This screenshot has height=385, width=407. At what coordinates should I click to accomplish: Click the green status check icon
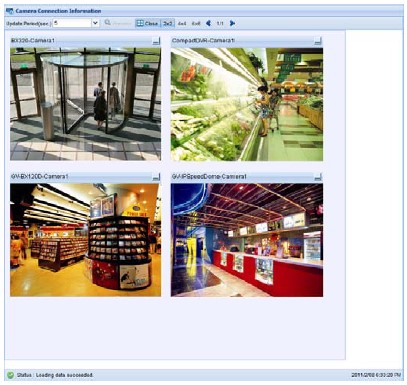coord(11,375)
